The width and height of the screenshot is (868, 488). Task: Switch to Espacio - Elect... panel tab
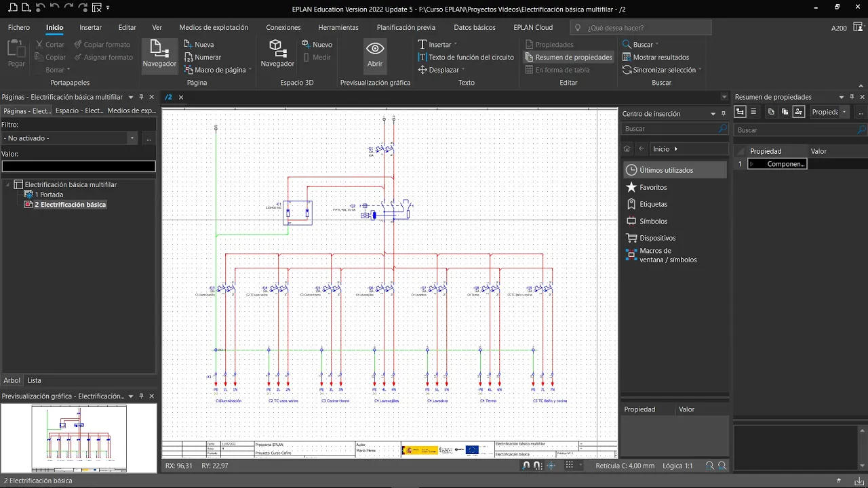coord(79,110)
